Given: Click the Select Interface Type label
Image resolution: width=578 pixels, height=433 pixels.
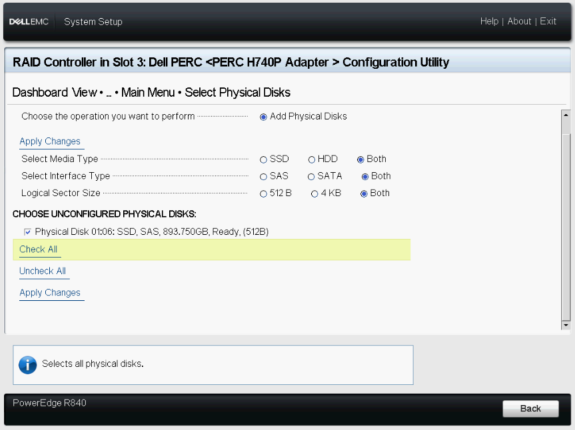Looking at the screenshot, I should click(66, 177).
